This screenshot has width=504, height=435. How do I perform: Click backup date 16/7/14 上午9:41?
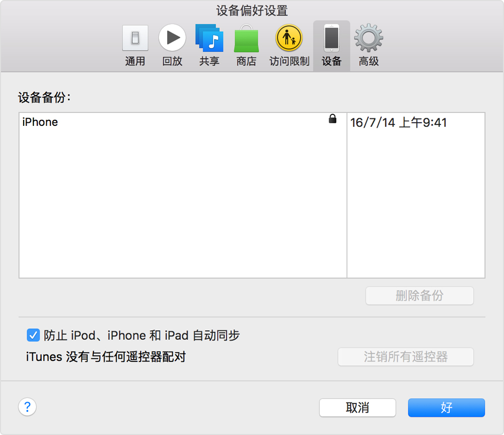pyautogui.click(x=399, y=123)
